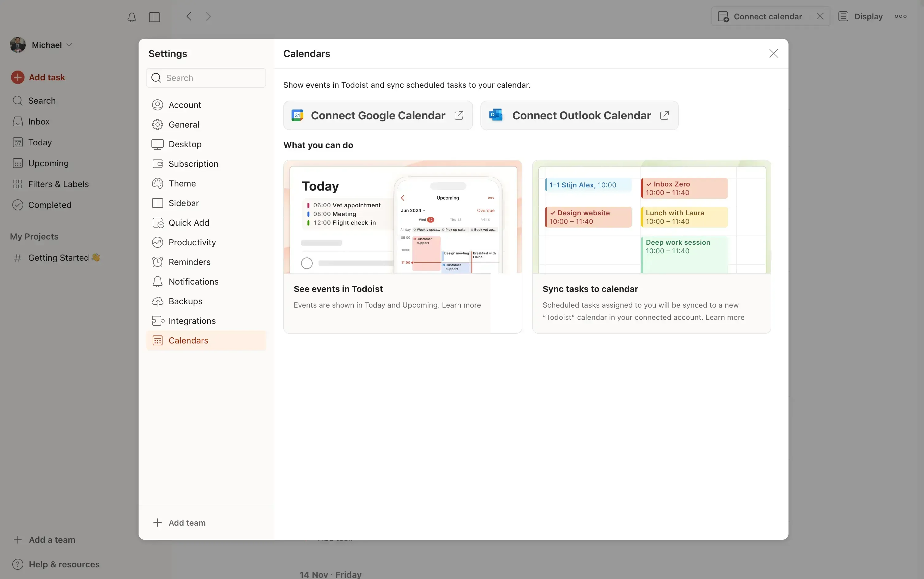
Task: Open the Account settings section
Action: click(185, 105)
